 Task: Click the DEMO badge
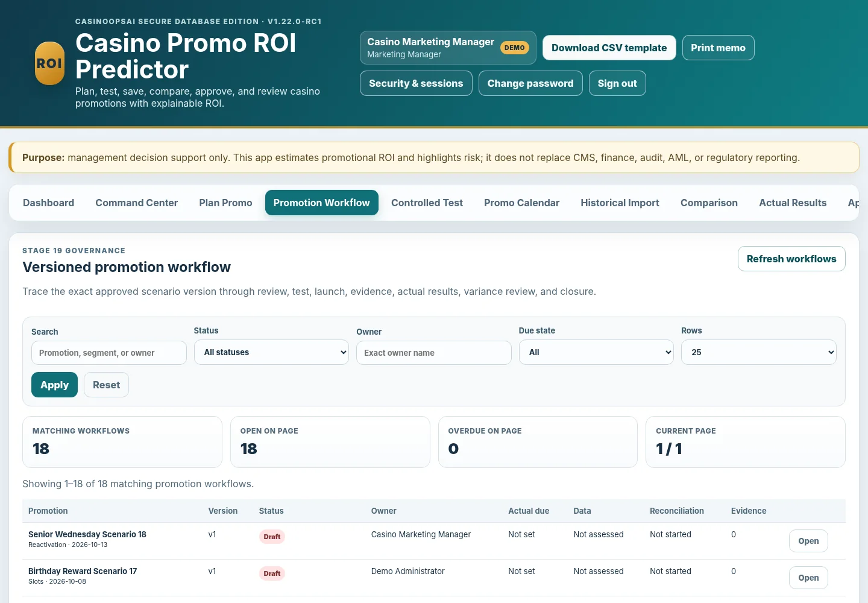click(x=514, y=48)
